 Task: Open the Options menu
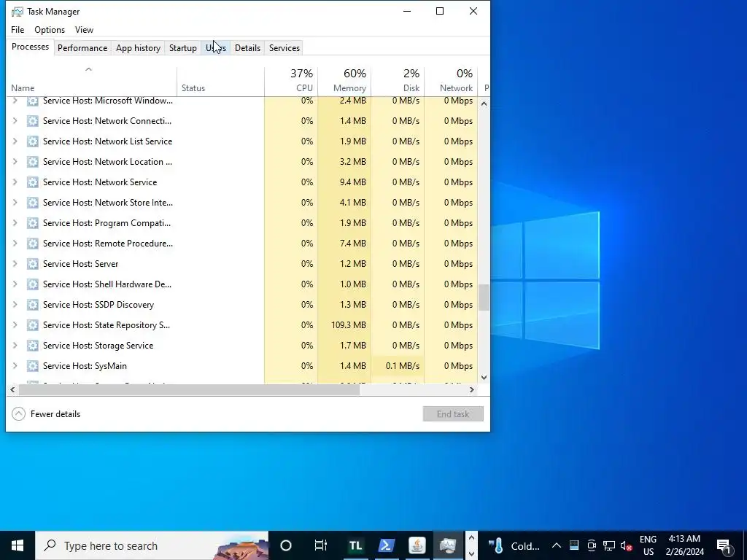coord(50,29)
